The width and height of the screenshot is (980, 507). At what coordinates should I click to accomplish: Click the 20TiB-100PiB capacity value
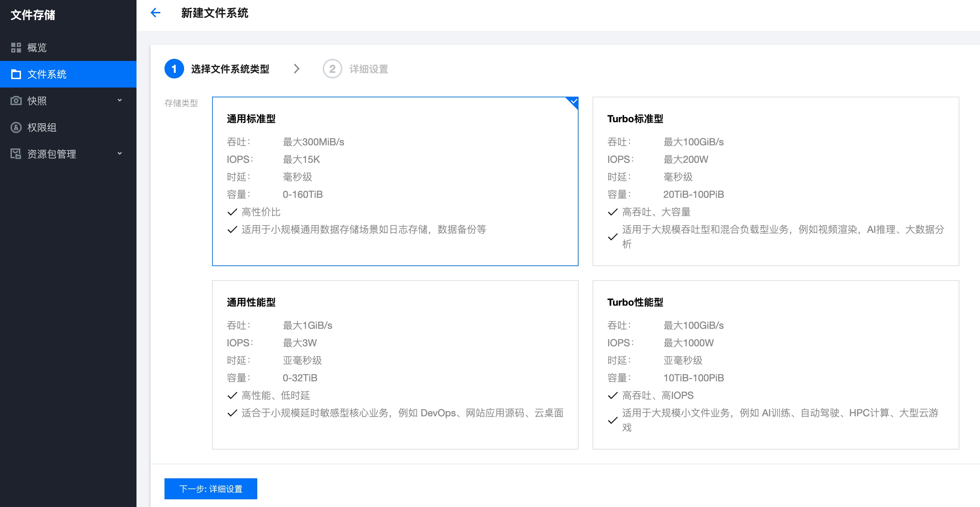pyautogui.click(x=694, y=195)
